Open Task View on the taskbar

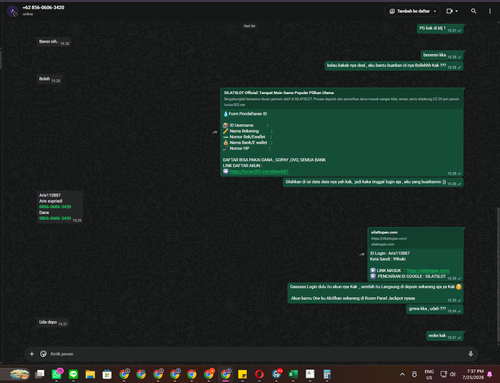coord(40,374)
